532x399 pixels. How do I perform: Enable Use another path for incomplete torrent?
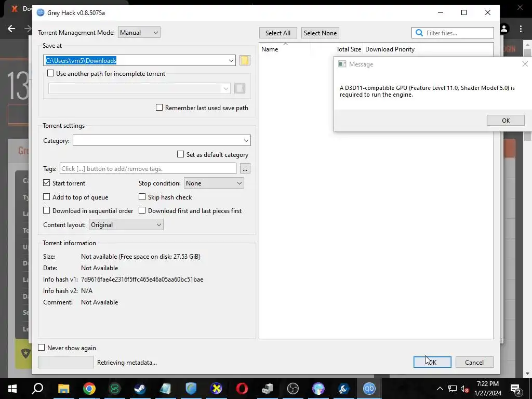pyautogui.click(x=50, y=73)
